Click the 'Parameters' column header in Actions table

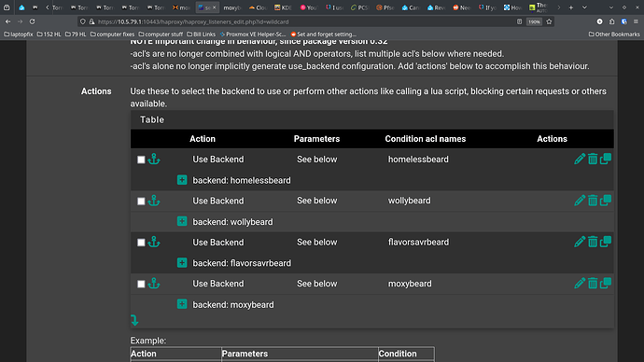click(x=316, y=139)
